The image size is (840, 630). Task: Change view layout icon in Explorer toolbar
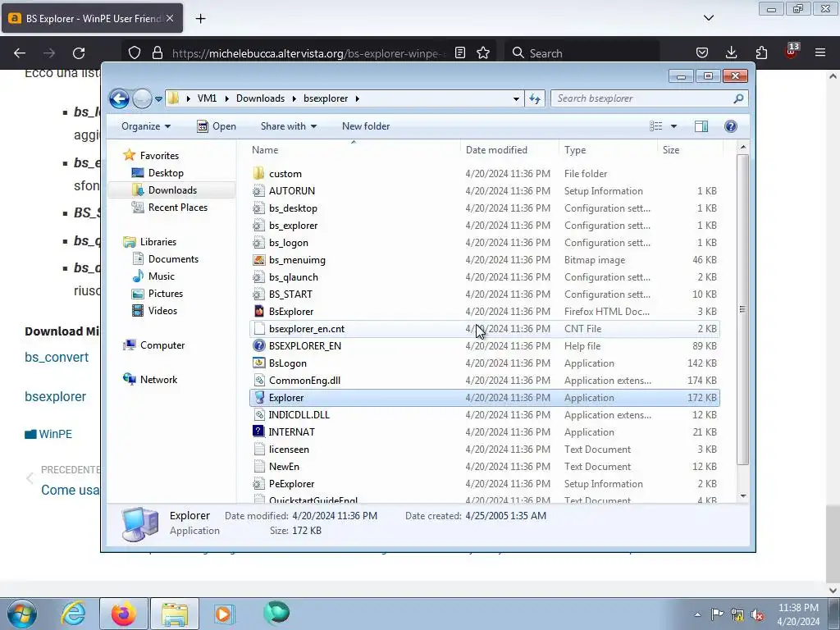[656, 126]
